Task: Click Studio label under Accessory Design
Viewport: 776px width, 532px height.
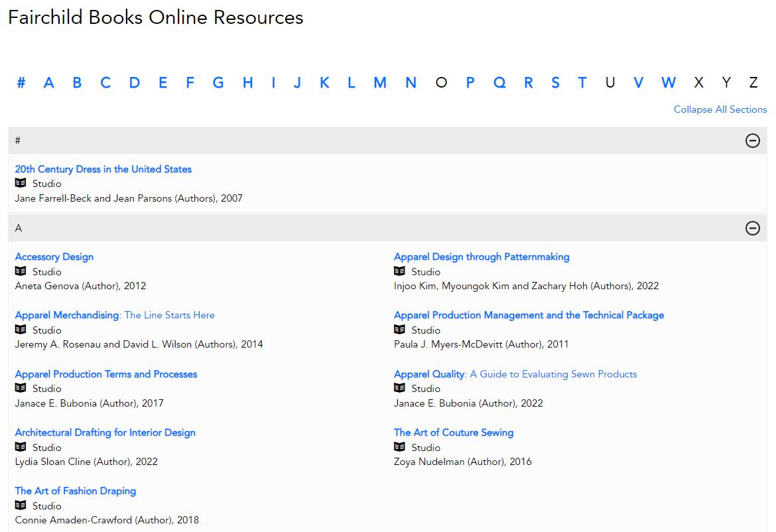Action: pos(47,272)
